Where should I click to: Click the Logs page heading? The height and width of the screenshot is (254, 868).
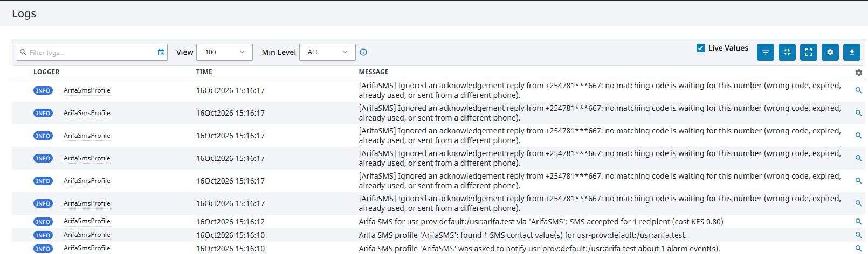[x=24, y=13]
